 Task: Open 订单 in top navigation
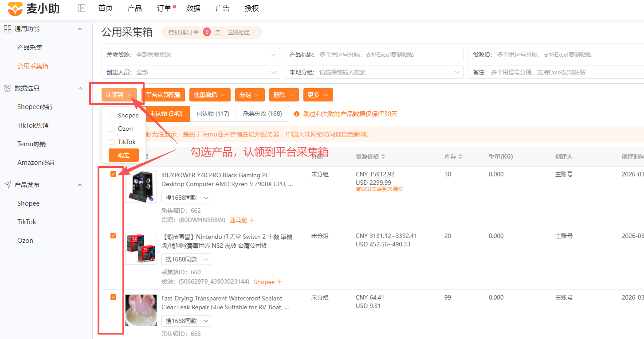[x=164, y=8]
